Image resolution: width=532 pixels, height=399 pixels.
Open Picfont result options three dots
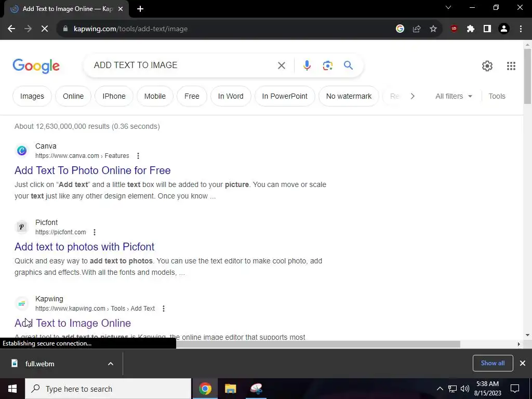pyautogui.click(x=95, y=232)
